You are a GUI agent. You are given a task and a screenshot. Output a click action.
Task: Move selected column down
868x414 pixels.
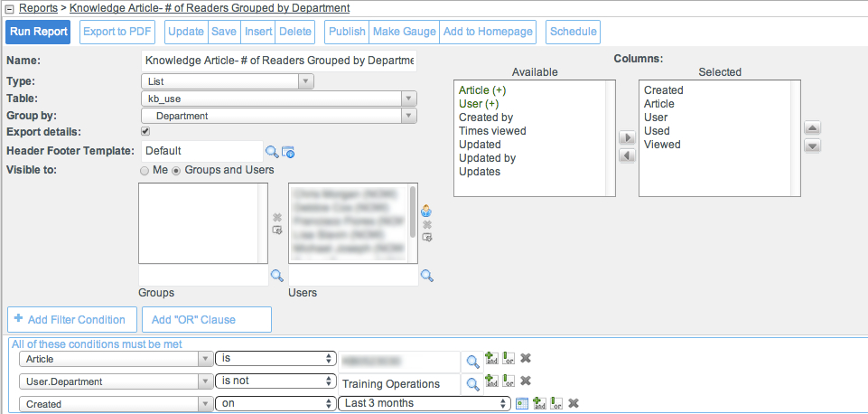click(812, 146)
